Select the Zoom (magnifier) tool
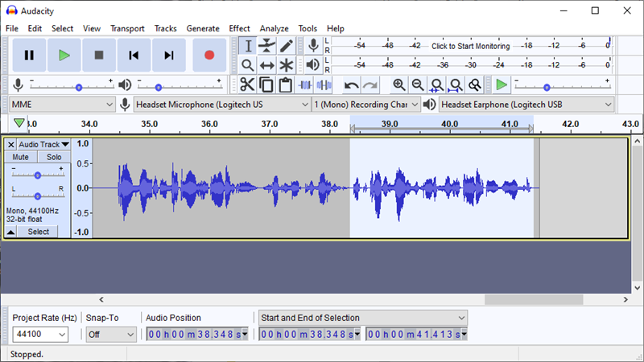 click(x=248, y=65)
